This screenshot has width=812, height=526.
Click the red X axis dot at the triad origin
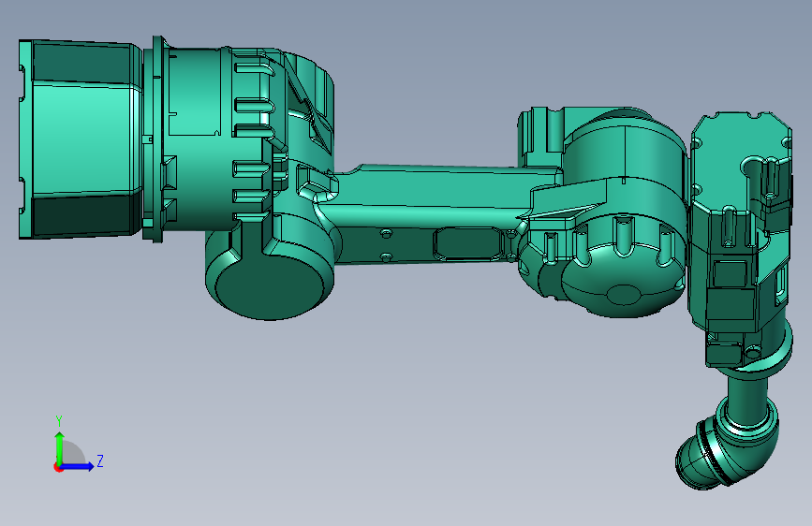[x=57, y=467]
